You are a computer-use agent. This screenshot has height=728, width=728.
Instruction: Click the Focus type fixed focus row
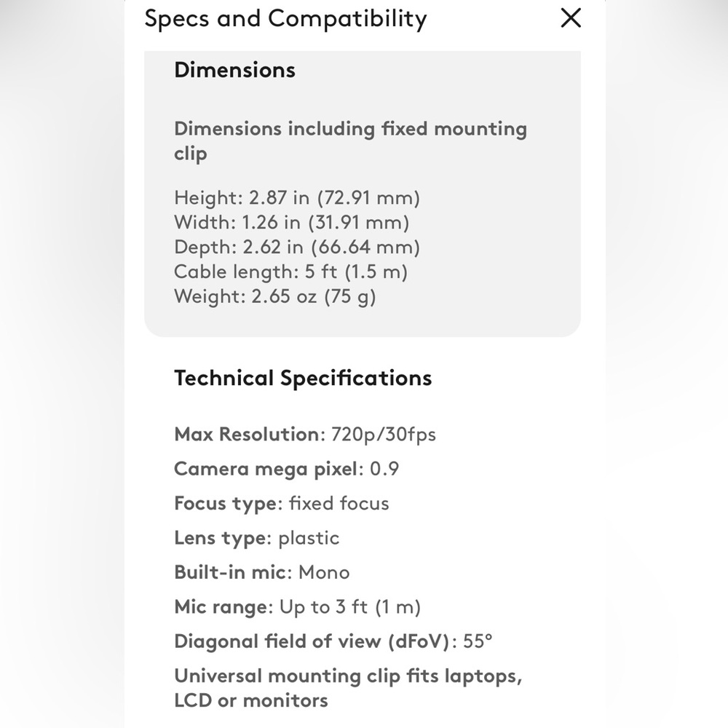[281, 504]
